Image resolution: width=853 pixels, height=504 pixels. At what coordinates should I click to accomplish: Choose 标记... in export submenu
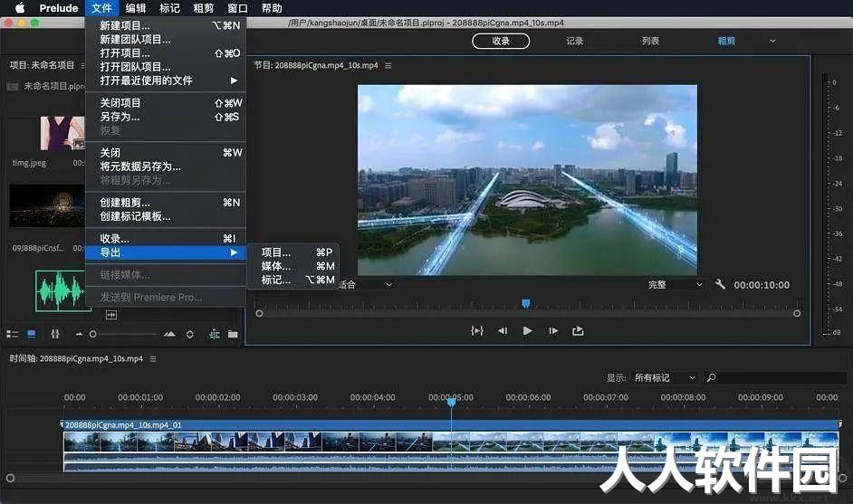pos(293,280)
